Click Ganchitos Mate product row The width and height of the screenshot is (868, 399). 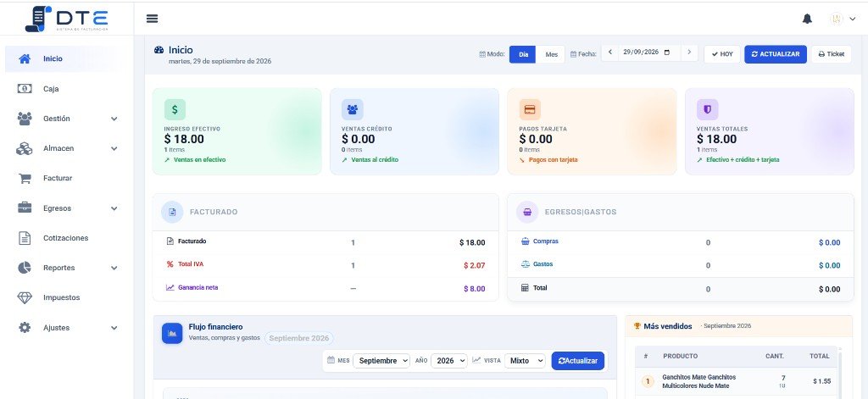click(737, 381)
